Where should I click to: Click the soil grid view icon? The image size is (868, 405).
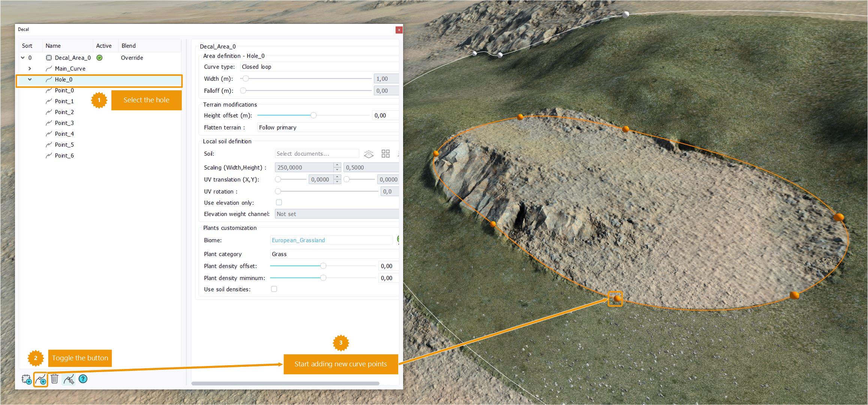point(385,154)
